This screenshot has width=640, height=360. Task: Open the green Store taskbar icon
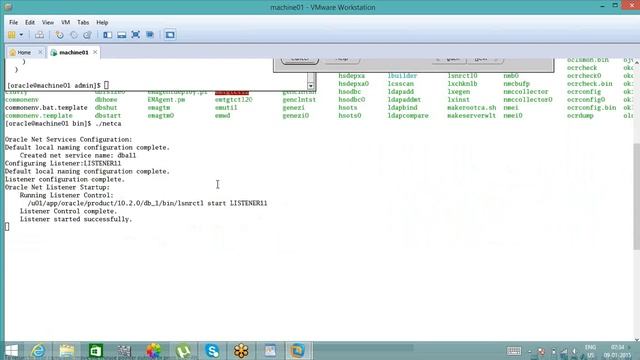[96, 351]
